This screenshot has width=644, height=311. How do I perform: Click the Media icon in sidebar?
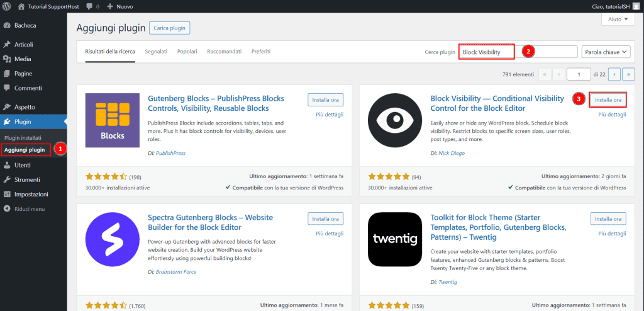7,59
